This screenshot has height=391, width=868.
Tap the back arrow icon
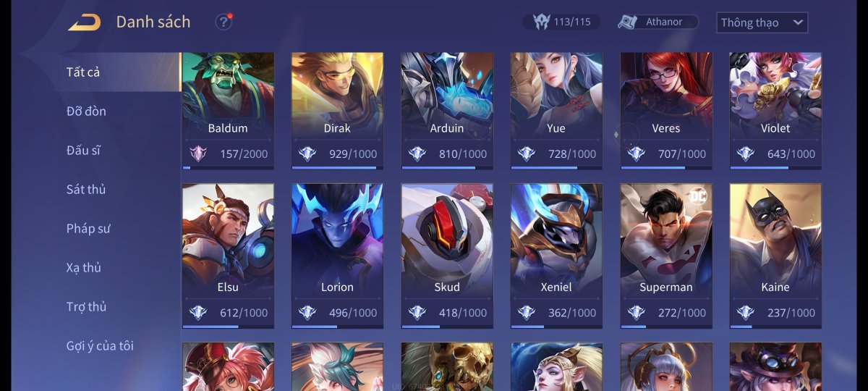[x=85, y=22]
